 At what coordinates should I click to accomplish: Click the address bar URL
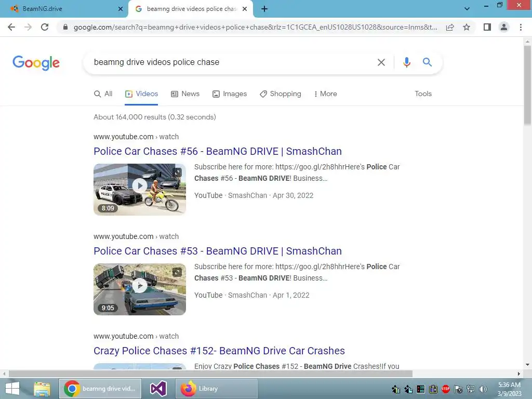coord(255,27)
